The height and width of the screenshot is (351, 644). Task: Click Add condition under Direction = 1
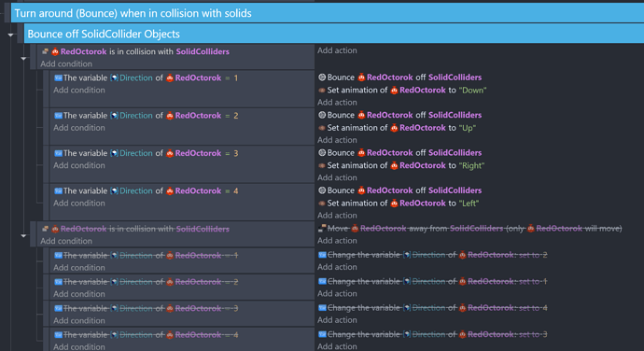pos(78,90)
